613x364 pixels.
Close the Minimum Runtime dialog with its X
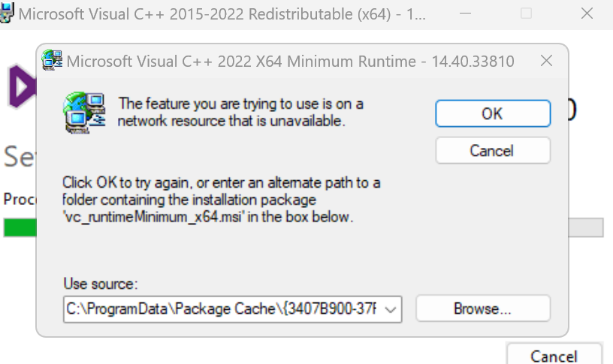pyautogui.click(x=545, y=61)
